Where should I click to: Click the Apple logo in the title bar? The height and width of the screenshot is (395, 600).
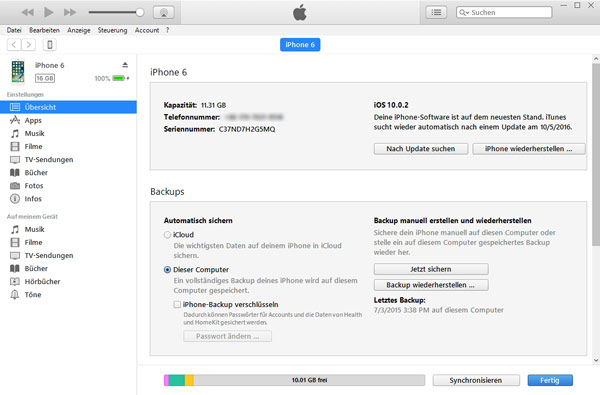pyautogui.click(x=300, y=12)
